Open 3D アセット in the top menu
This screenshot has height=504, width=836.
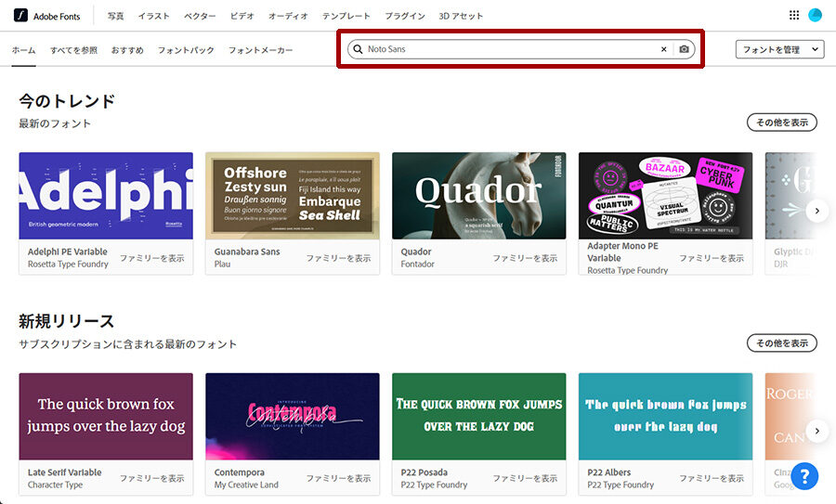coord(461,16)
